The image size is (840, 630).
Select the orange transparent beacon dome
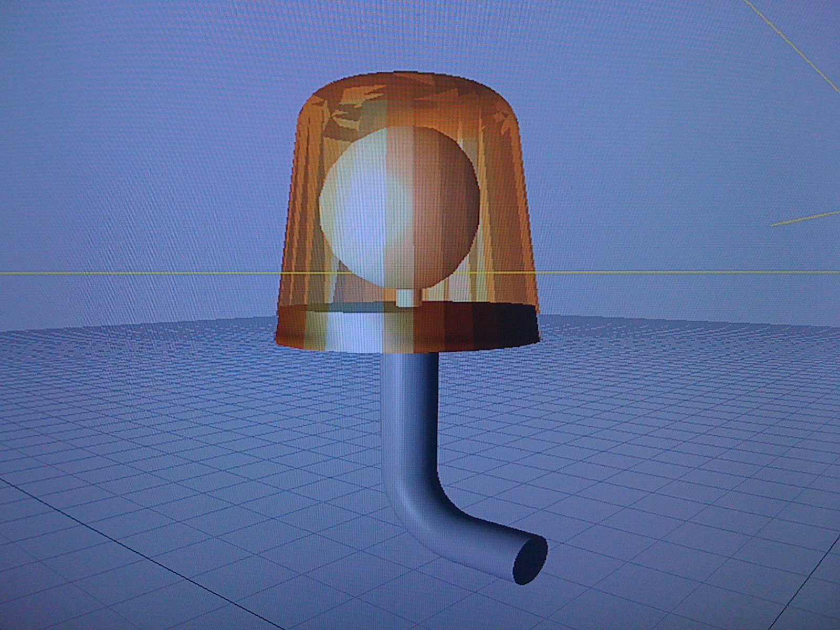point(407,212)
